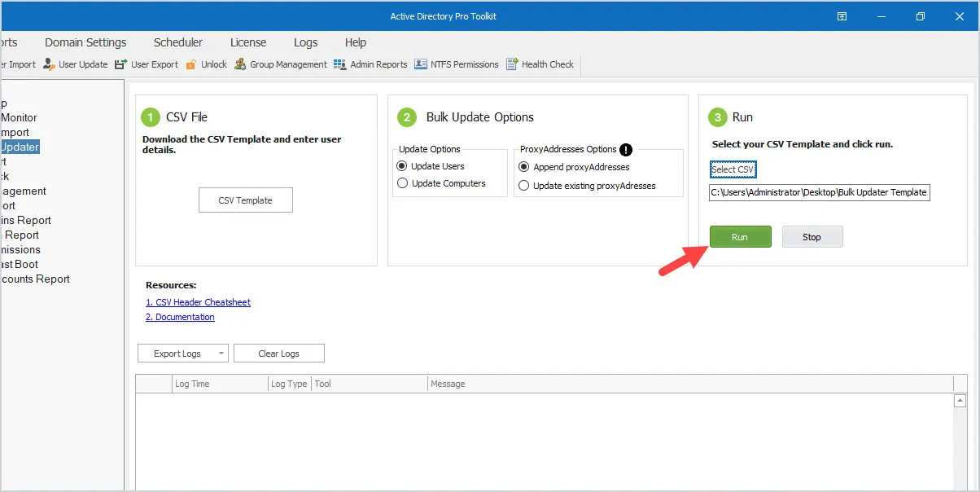Viewport: 980px width, 492px height.
Task: Click the log table scroll-up arrow
Action: [960, 401]
